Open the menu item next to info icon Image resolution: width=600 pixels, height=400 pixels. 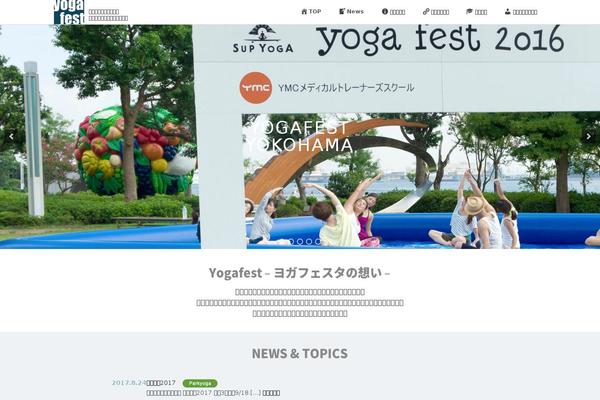coord(398,12)
